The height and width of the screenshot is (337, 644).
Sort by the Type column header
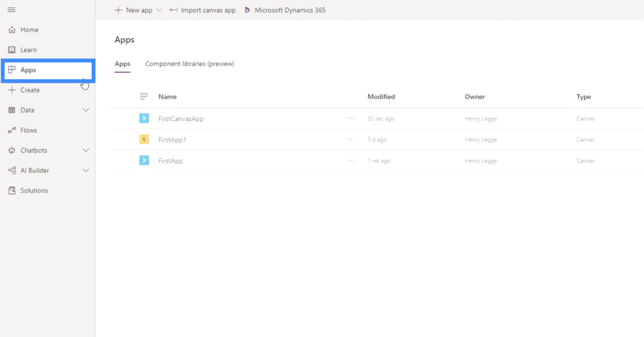[x=583, y=97]
